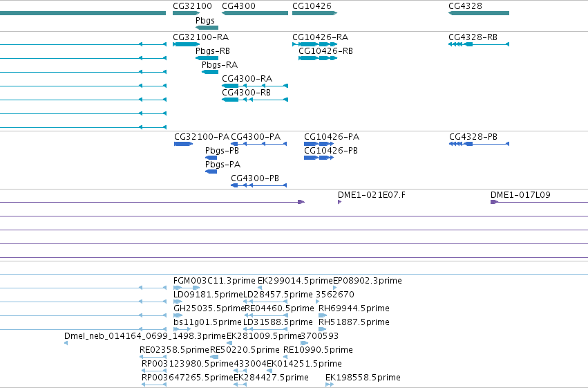Open EST RP003123980.5prime
588x388 pixels.
(x=187, y=364)
